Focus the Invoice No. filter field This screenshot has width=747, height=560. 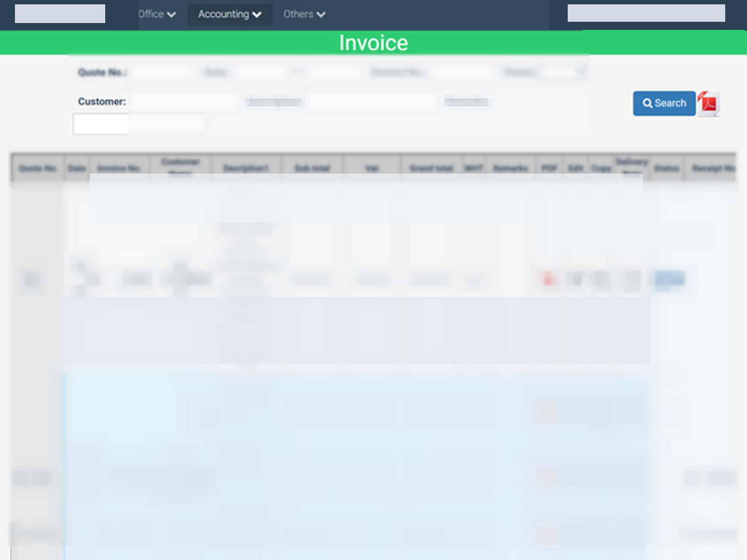coord(461,72)
